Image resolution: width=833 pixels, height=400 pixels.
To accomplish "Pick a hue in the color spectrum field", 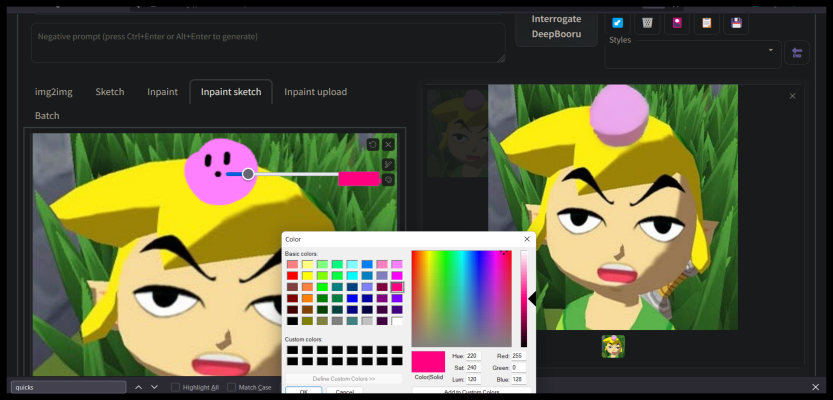I will click(x=461, y=299).
